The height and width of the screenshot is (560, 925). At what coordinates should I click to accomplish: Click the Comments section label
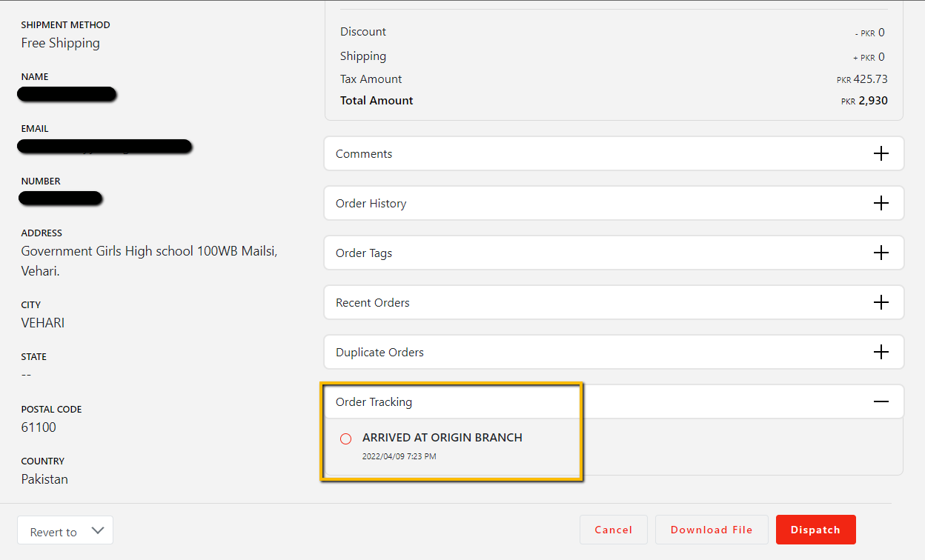(364, 154)
